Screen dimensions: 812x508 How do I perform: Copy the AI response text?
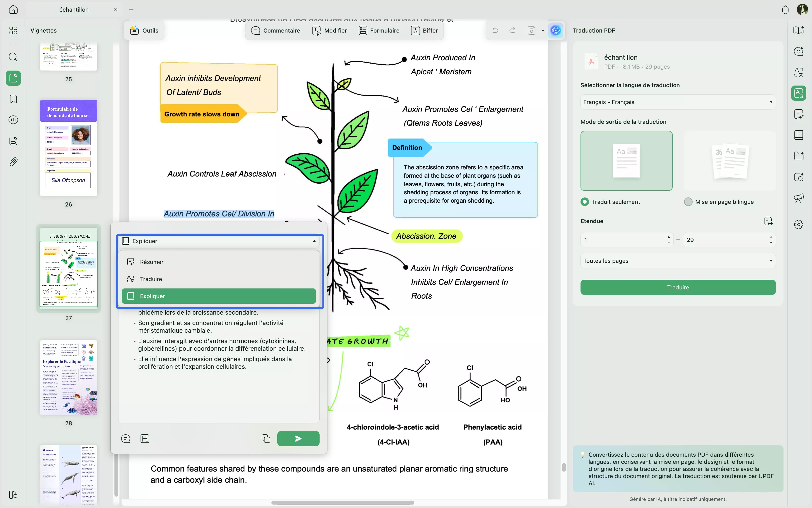point(265,438)
